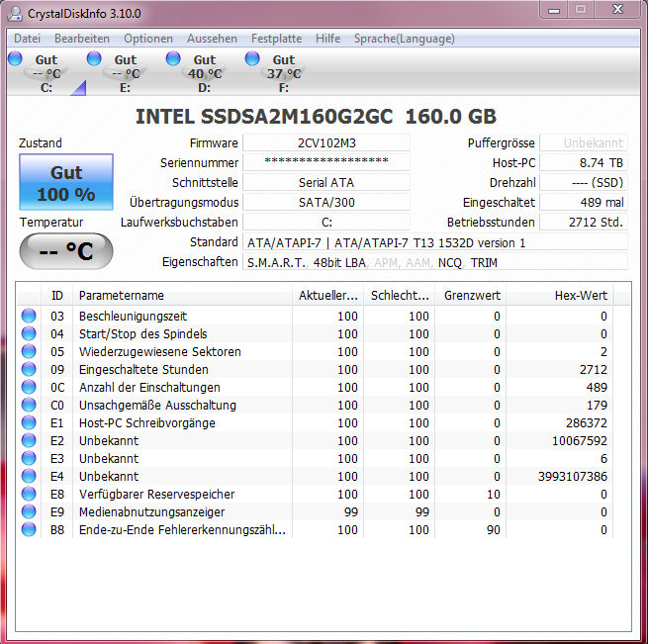Click Grenzwert value 10 in row E8
Viewport: 648px width, 644px height.
click(494, 494)
